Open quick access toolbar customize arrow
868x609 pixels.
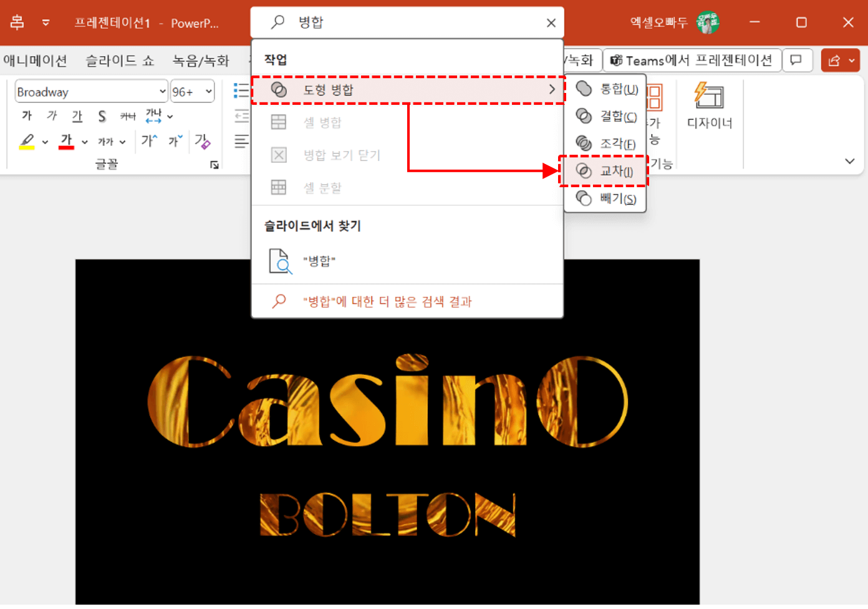point(46,22)
